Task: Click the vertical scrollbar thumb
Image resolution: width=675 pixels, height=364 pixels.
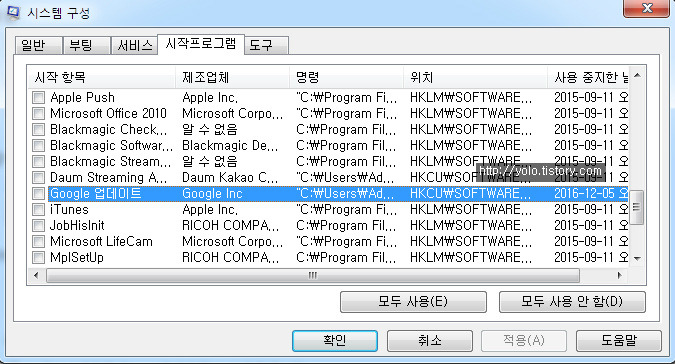Action: pos(637,207)
